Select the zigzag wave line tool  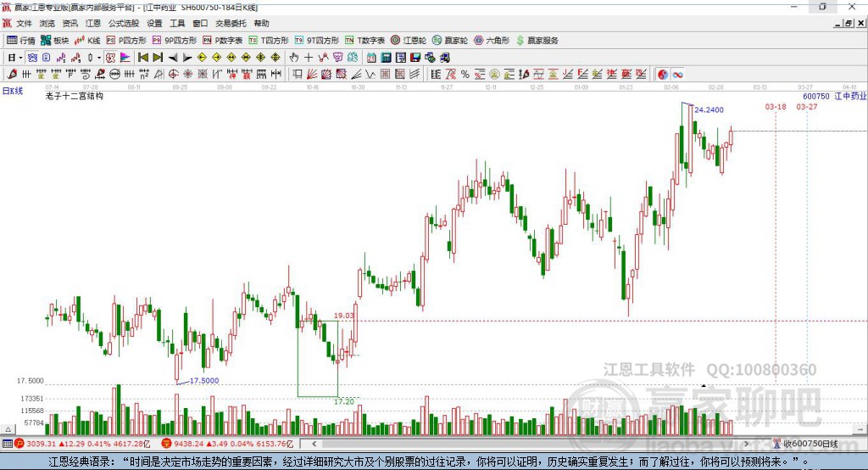(x=370, y=75)
